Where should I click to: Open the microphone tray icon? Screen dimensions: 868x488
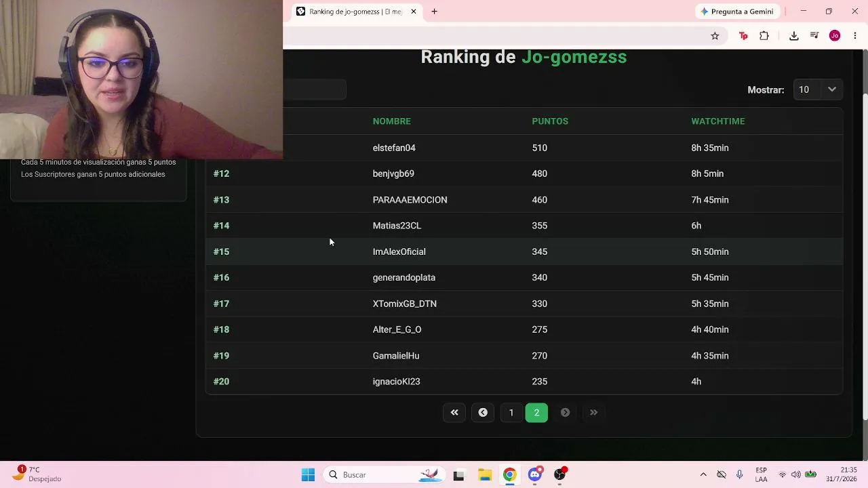740,474
